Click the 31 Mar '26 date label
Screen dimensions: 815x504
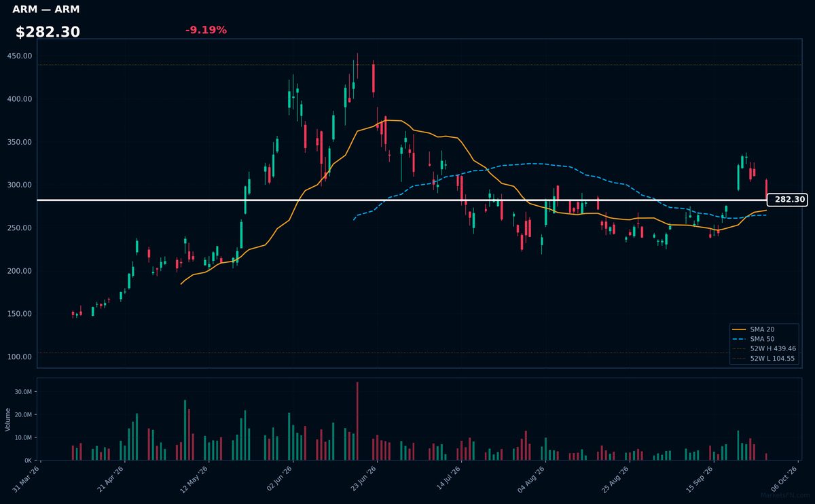tap(26, 479)
